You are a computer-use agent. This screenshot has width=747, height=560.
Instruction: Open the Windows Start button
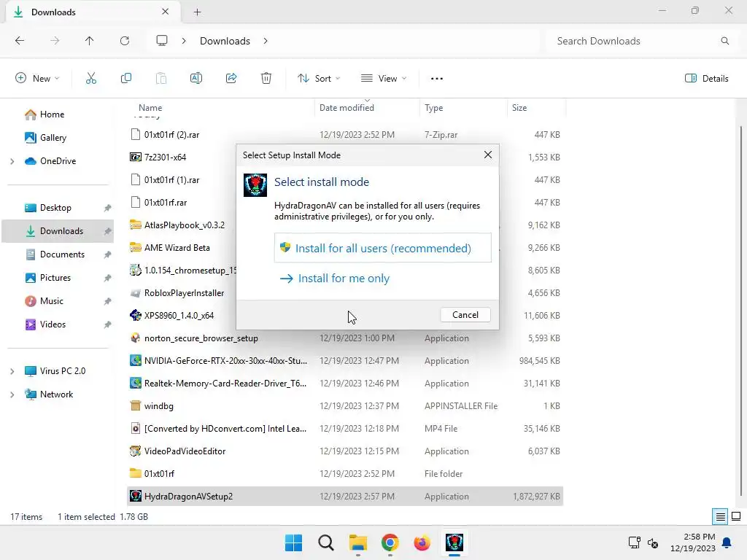[x=293, y=542]
